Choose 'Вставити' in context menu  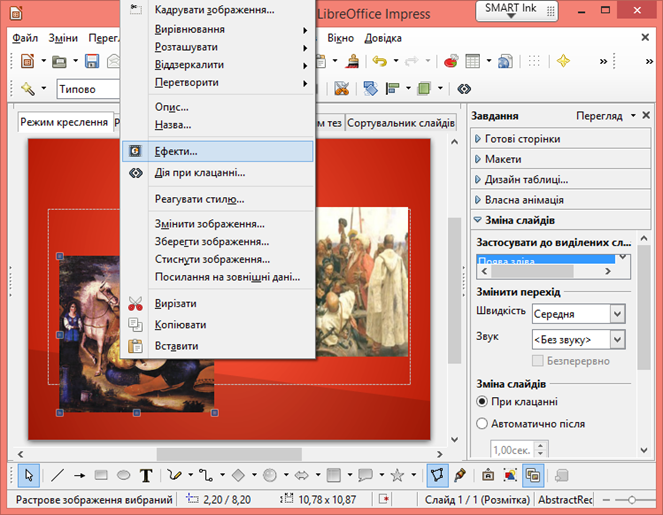(217, 346)
